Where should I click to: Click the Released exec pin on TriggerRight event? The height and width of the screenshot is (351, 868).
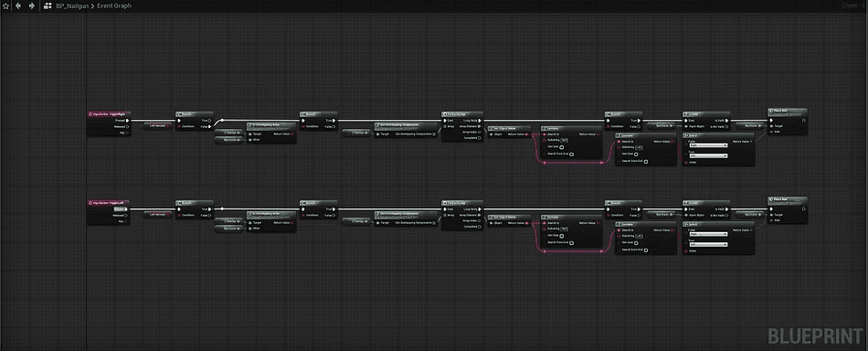click(127, 127)
